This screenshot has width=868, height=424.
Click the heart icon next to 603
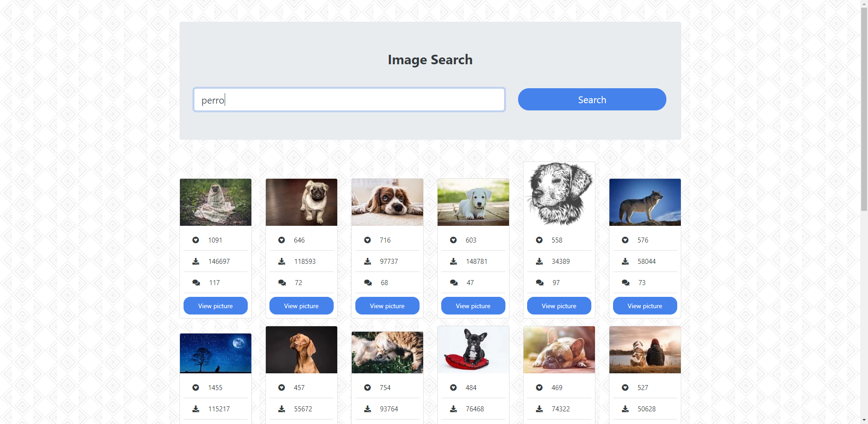coord(453,240)
